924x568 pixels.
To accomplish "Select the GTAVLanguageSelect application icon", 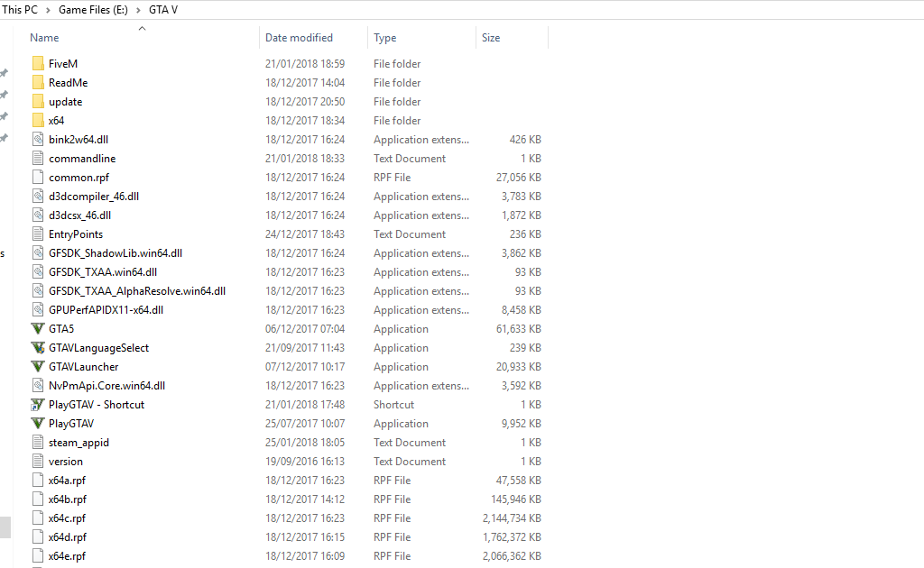I will (38, 348).
